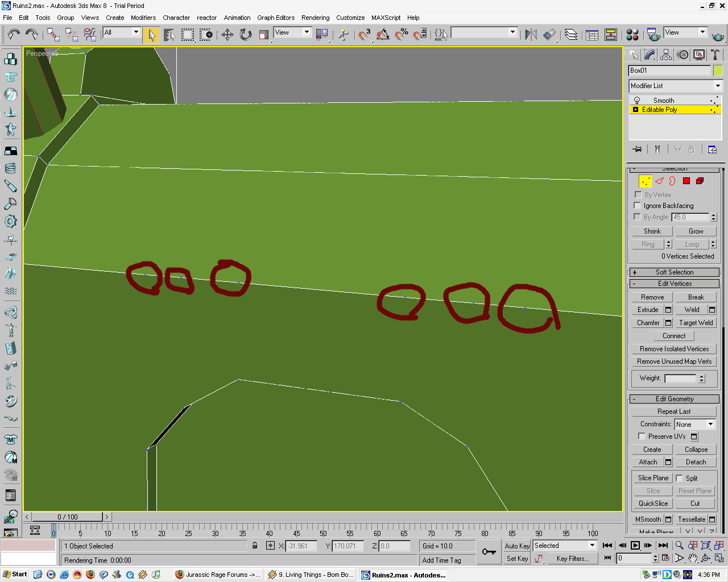The height and width of the screenshot is (582, 728).
Task: Select Vertex sub-object level icon
Action: (645, 181)
